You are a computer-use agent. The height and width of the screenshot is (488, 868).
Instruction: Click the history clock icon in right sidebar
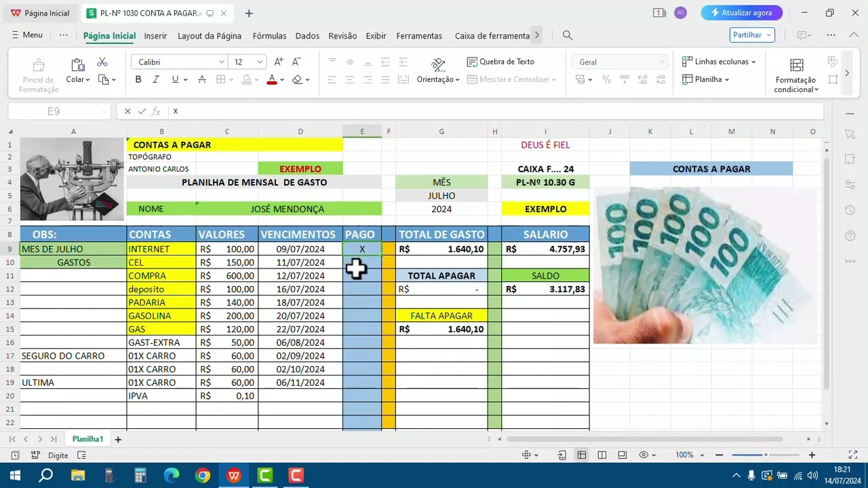pos(850,210)
